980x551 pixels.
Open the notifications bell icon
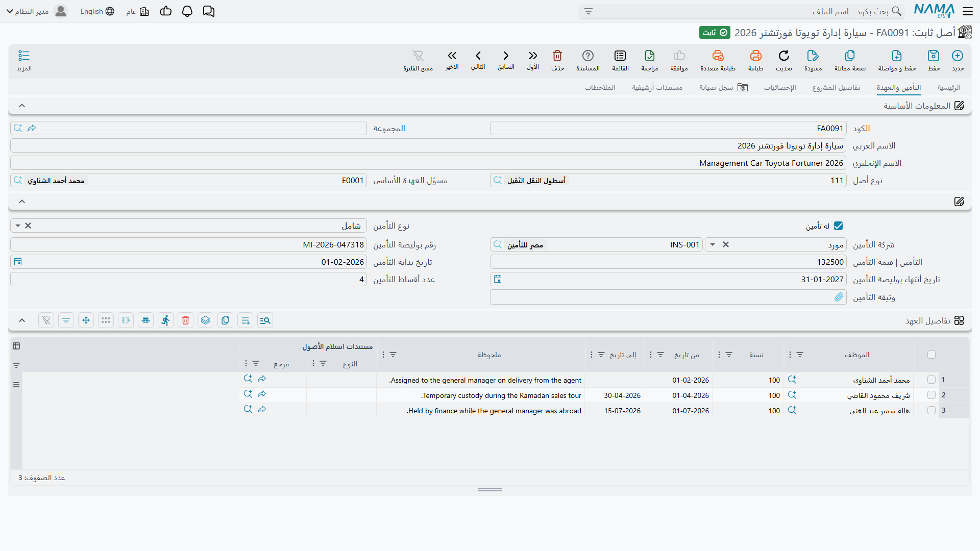coord(187,11)
